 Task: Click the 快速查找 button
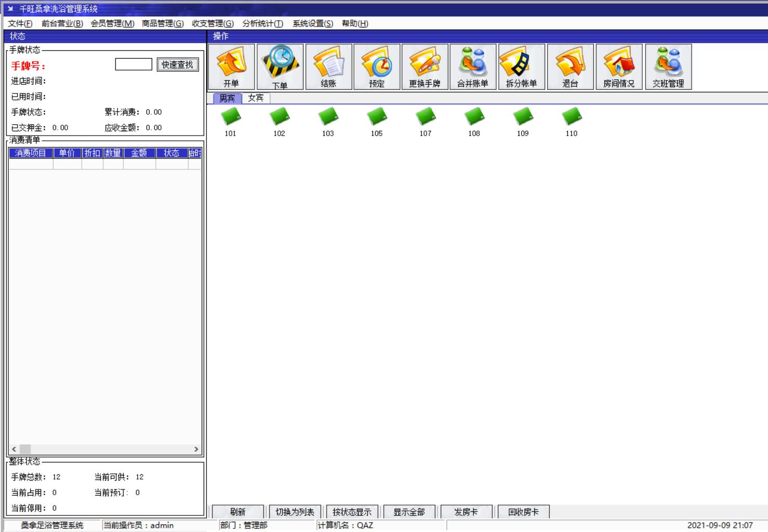[178, 64]
